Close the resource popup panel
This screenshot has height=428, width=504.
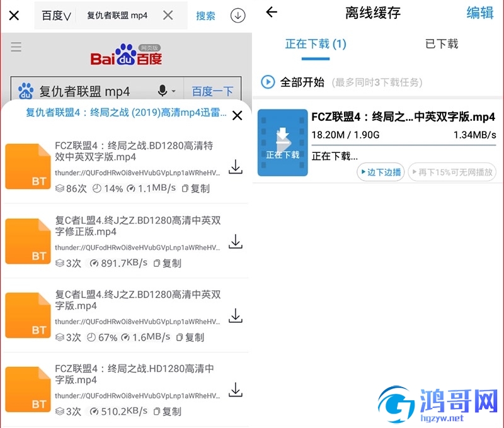tap(238, 115)
